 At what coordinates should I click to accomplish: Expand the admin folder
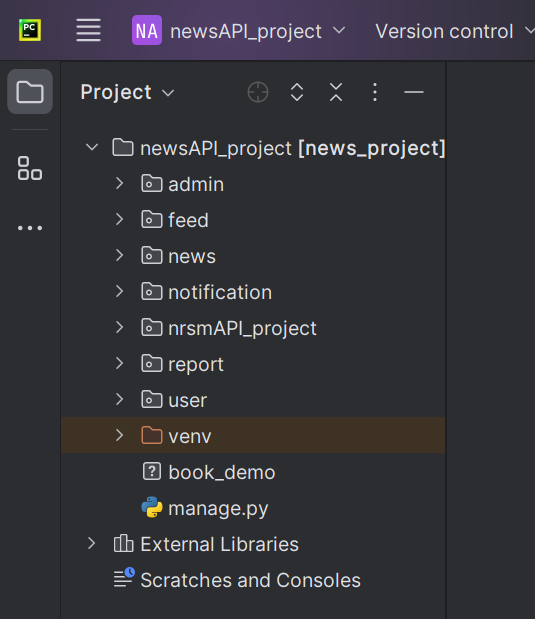[x=120, y=183]
